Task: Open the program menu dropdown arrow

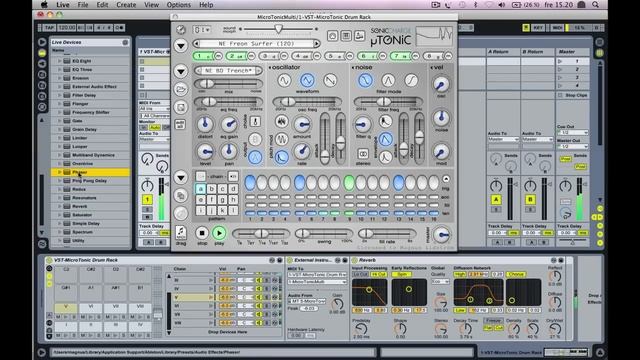Action: coord(180,45)
